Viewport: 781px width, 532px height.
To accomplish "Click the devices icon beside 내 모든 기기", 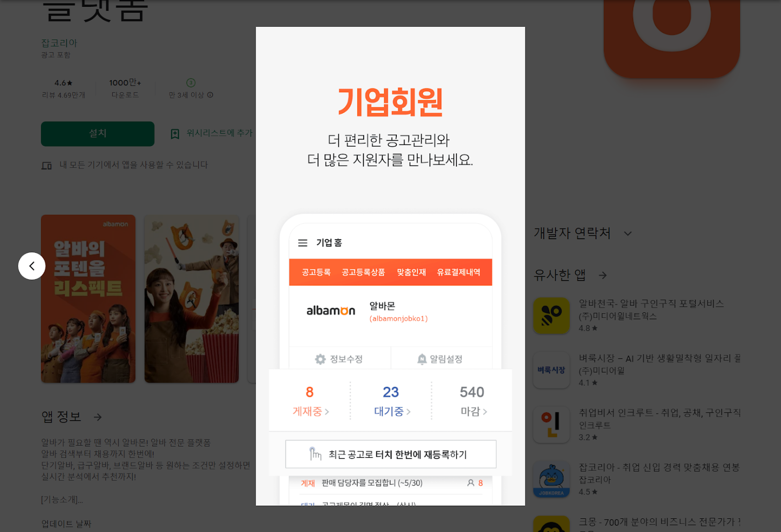I will (x=46, y=165).
